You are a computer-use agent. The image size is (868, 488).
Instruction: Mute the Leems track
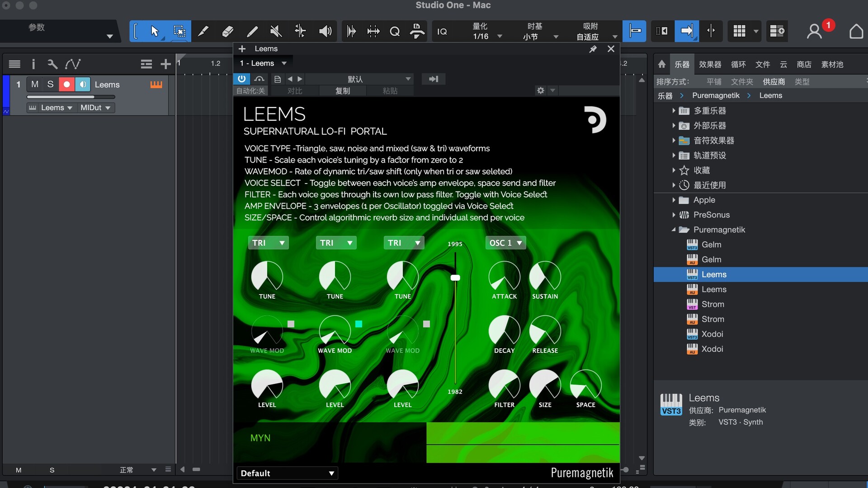(x=35, y=84)
